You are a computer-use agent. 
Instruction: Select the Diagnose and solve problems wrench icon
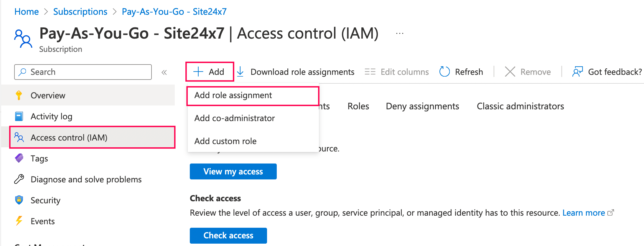[x=19, y=179]
